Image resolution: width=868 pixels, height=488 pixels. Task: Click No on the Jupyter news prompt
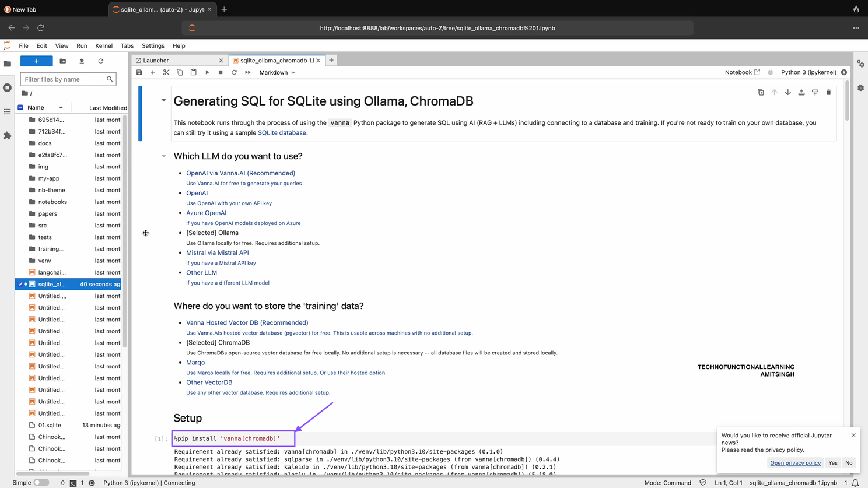[849, 463]
